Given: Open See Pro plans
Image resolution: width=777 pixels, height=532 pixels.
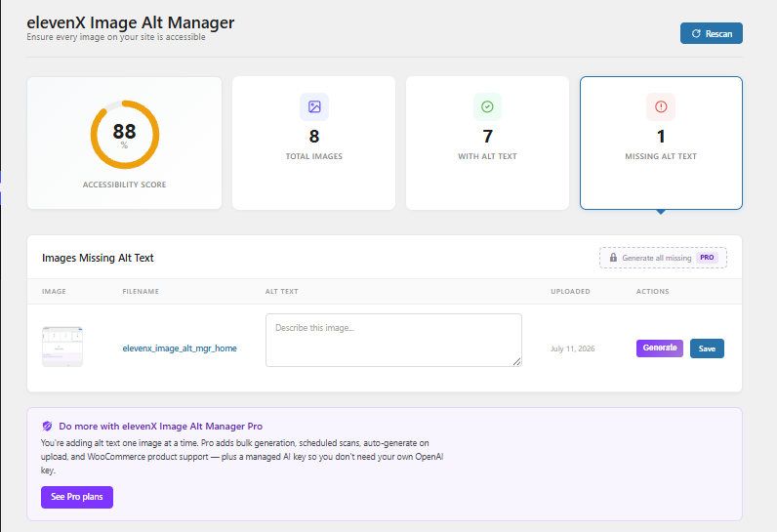Looking at the screenshot, I should click(x=77, y=497).
